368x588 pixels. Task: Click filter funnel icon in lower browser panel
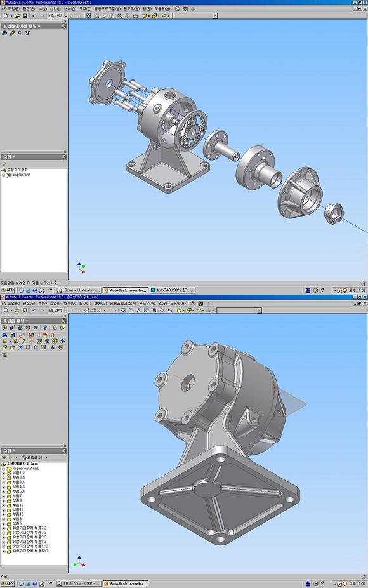click(4, 457)
